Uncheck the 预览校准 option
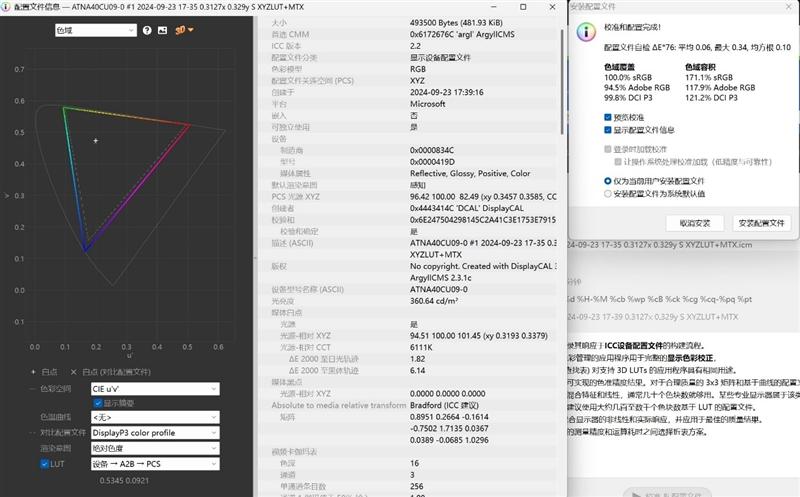 (x=608, y=116)
